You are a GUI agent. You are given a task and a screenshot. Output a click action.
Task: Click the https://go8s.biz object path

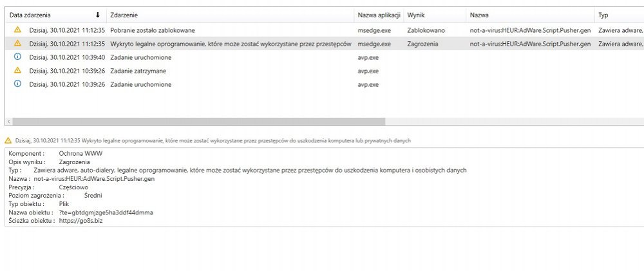tap(80, 221)
